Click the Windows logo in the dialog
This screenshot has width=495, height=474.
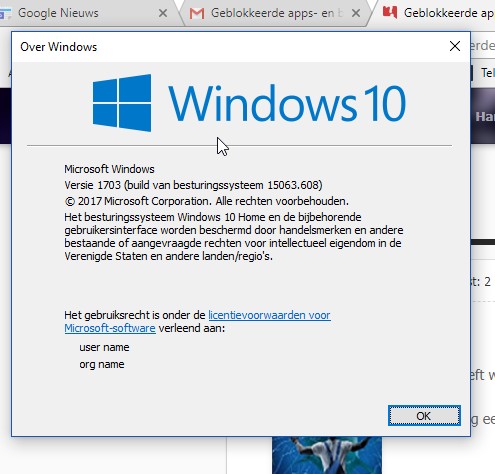[122, 103]
